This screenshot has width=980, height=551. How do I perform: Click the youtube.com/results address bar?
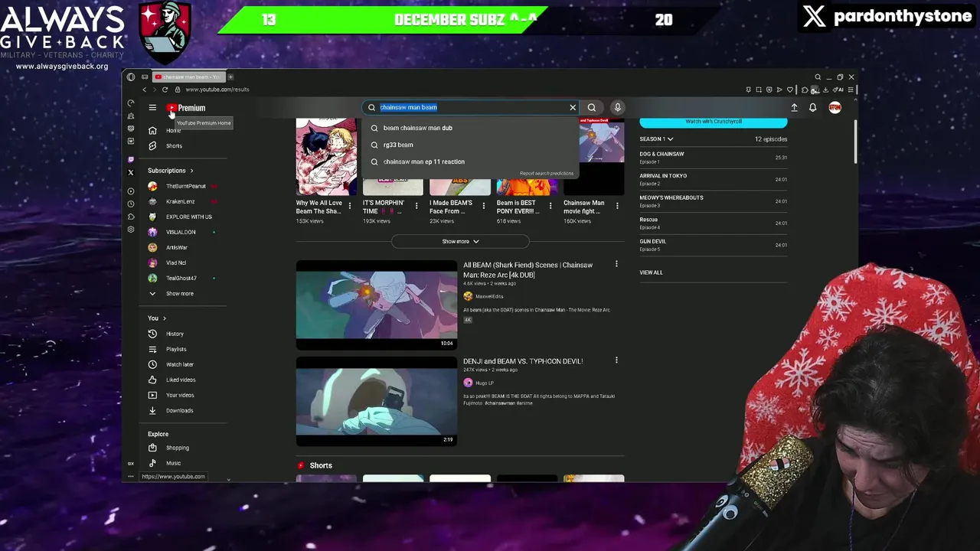click(217, 90)
